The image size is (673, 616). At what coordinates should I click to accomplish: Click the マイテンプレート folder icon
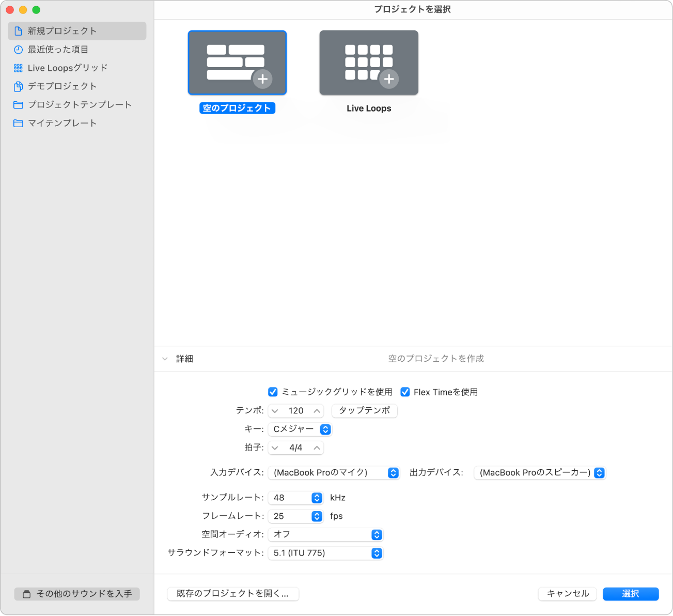pyautogui.click(x=18, y=123)
